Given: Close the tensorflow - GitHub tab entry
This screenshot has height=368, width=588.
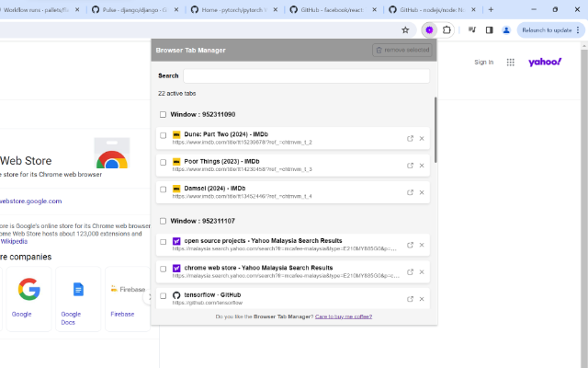Looking at the screenshot, I should (422, 299).
